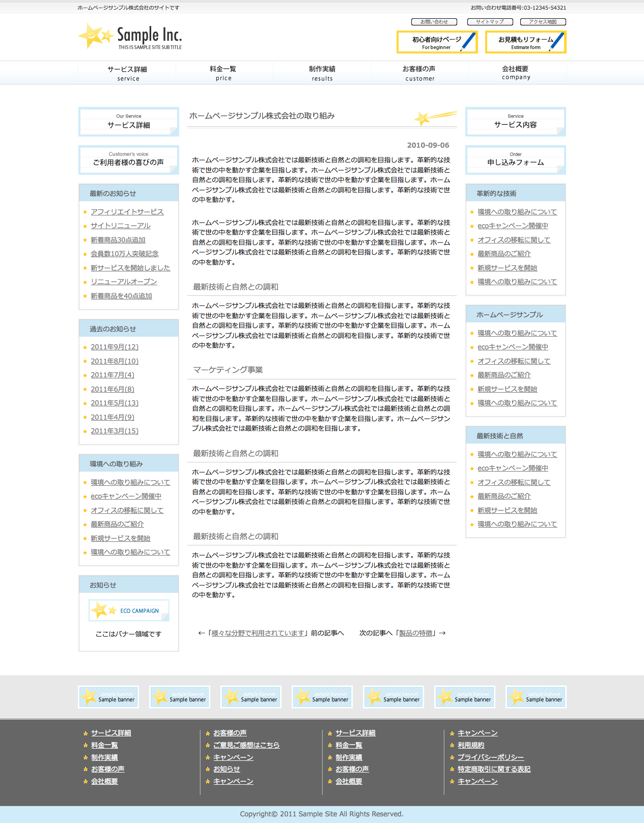Open the サービス詳細 service navigation tab

pyautogui.click(x=127, y=73)
